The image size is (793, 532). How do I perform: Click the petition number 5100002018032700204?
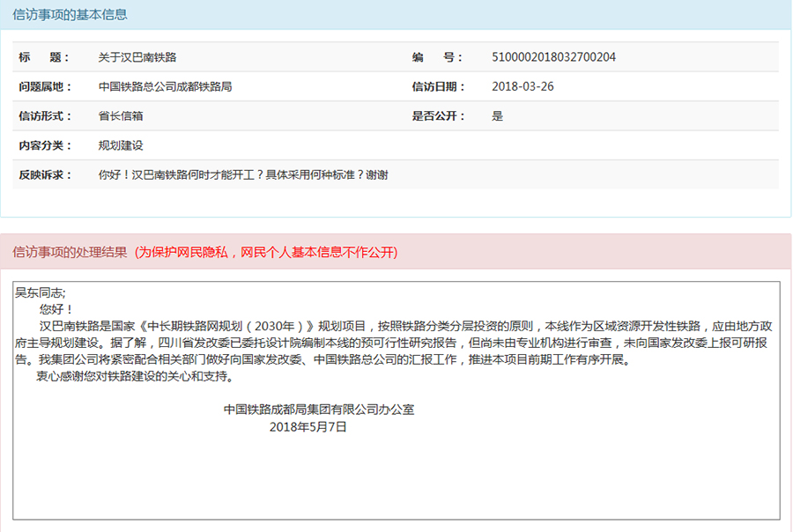553,57
